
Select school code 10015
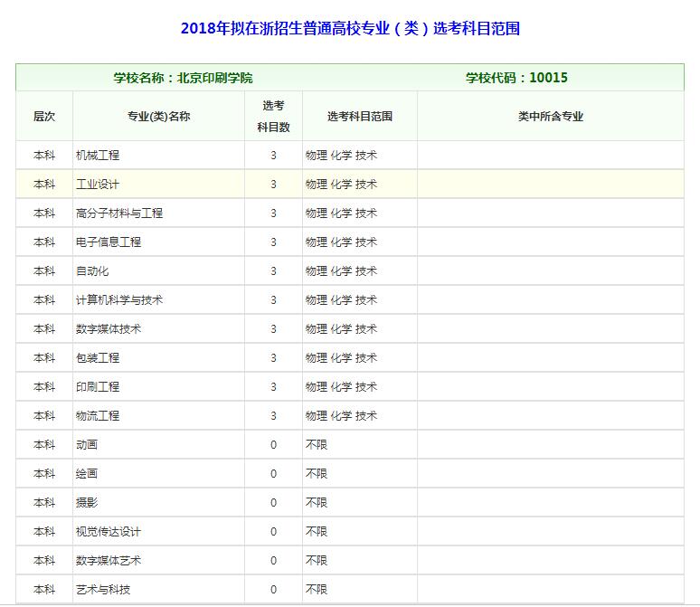coord(548,78)
